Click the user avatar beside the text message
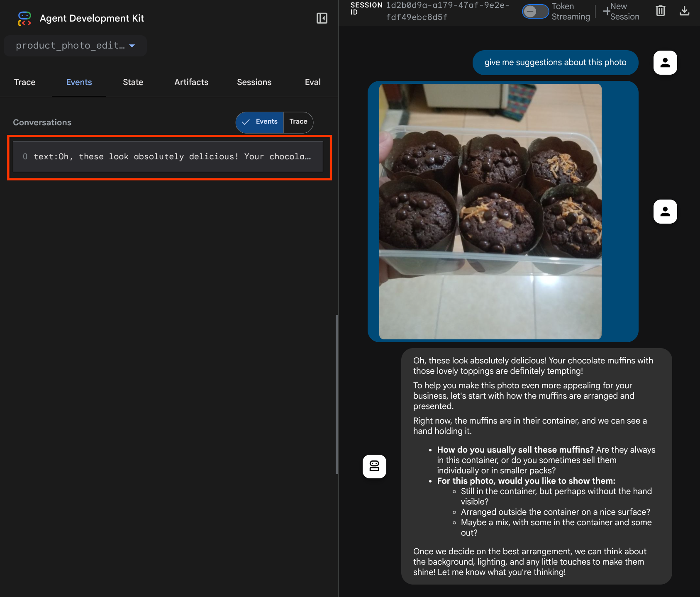The image size is (700, 597). pos(665,63)
